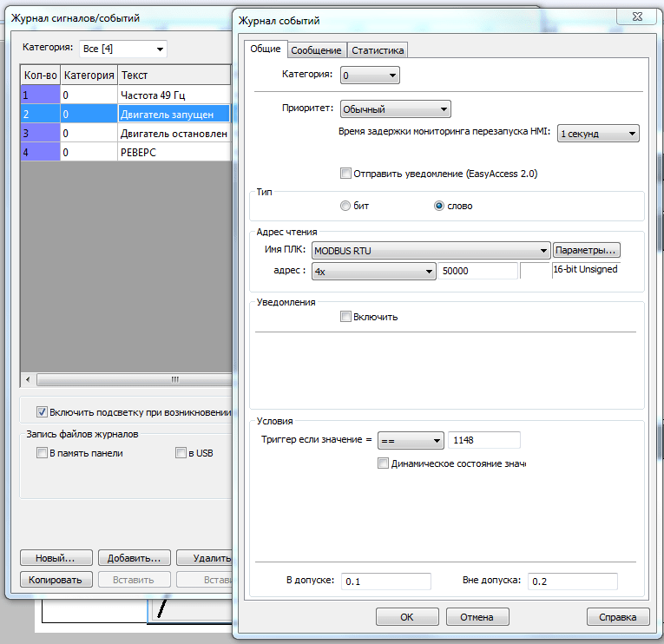Open the Статистика tab
Viewport: 664px width, 644px height.
378,50
